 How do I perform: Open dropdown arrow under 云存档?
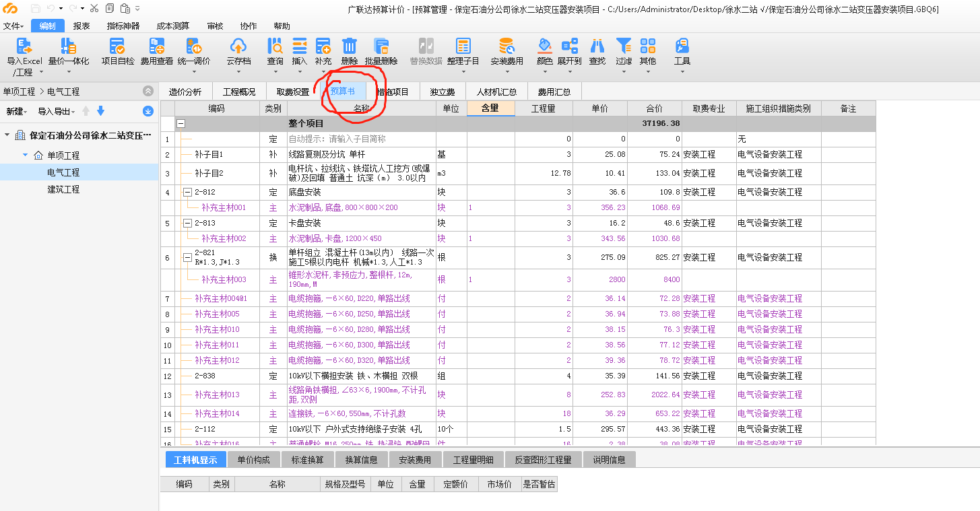click(238, 72)
